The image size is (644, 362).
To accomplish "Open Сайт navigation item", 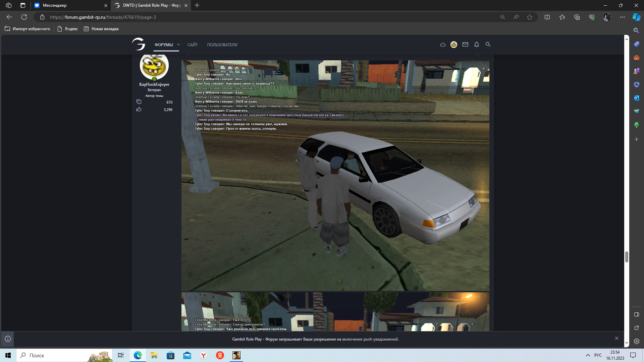I will [x=193, y=45].
